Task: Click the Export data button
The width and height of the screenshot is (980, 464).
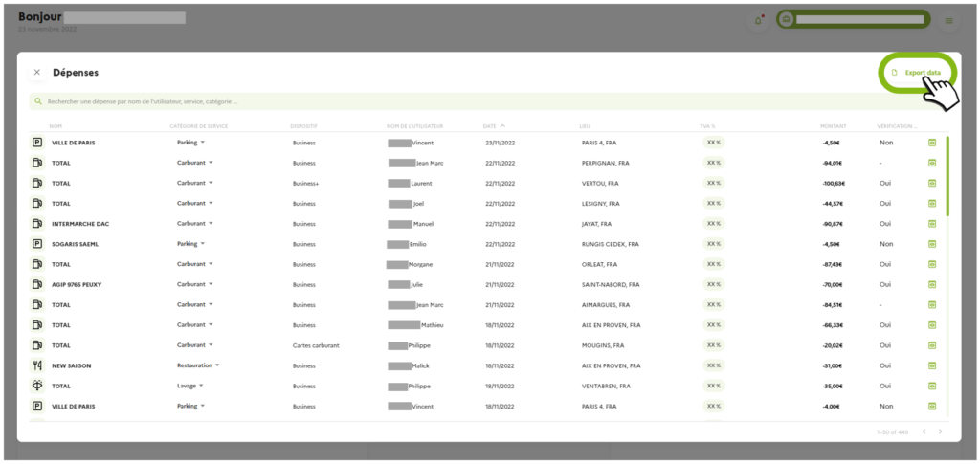Action: point(916,73)
